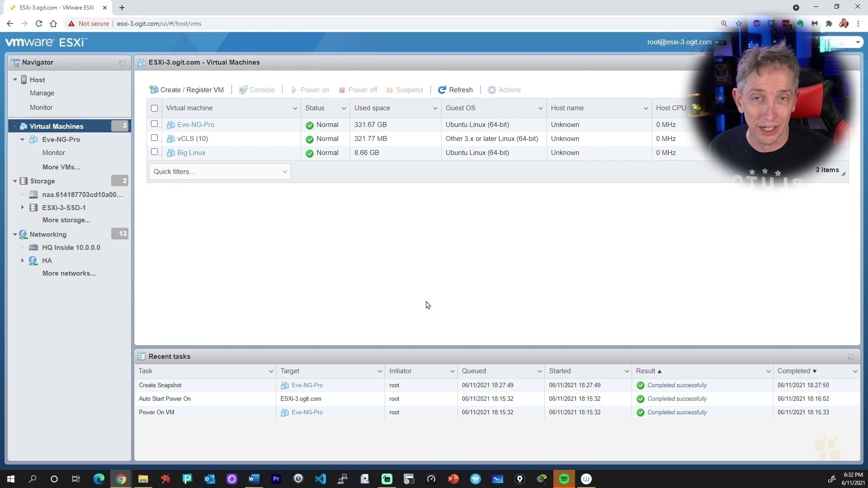868x488 pixels.
Task: Click the vCLS (10) VM link
Action: [192, 138]
